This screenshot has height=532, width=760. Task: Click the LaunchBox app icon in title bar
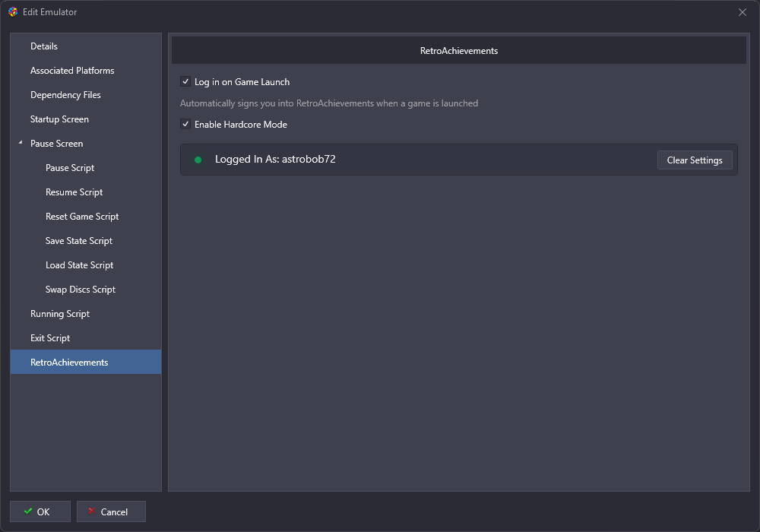pos(13,11)
